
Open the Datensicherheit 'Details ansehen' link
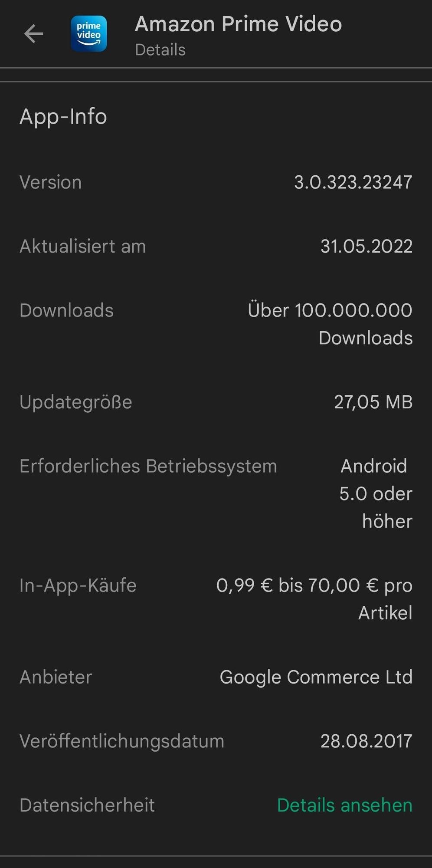pos(344,806)
